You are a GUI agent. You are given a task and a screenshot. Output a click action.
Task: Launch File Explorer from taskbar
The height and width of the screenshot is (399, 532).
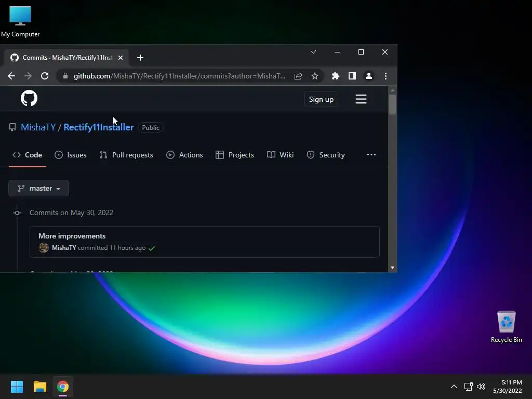coord(39,387)
